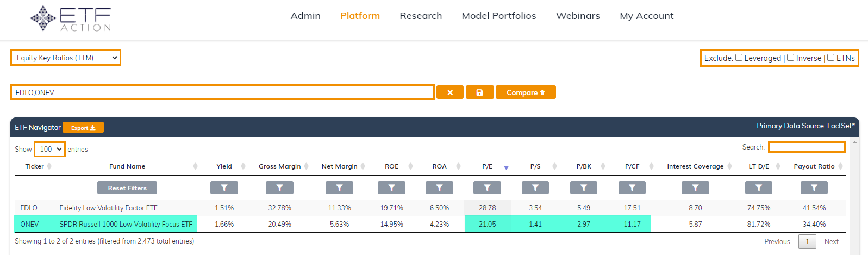Open ROE column filter
The height and width of the screenshot is (255, 868).
coord(391,188)
